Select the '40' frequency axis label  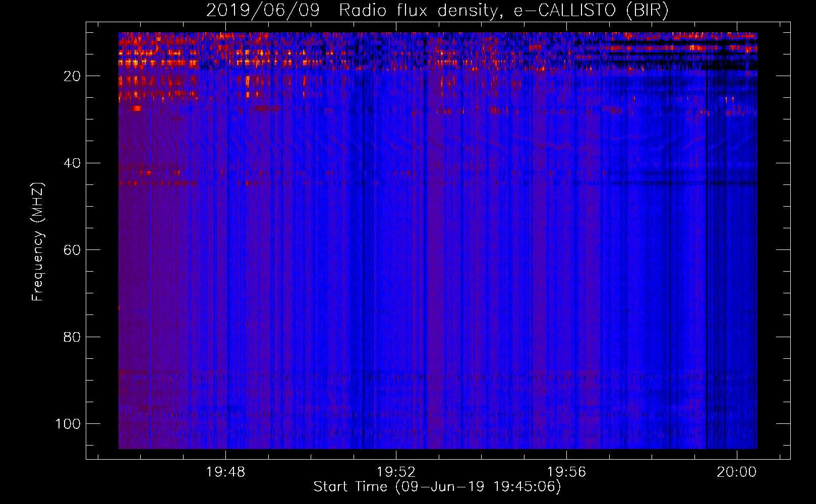tap(72, 163)
